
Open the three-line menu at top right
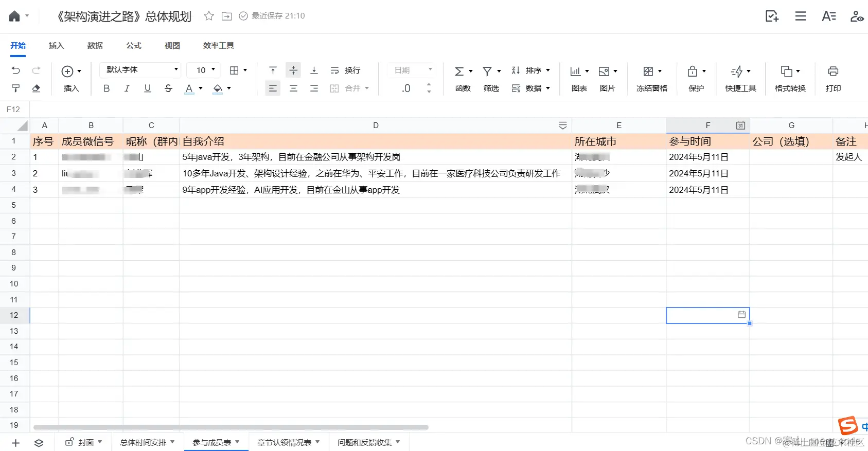point(801,16)
